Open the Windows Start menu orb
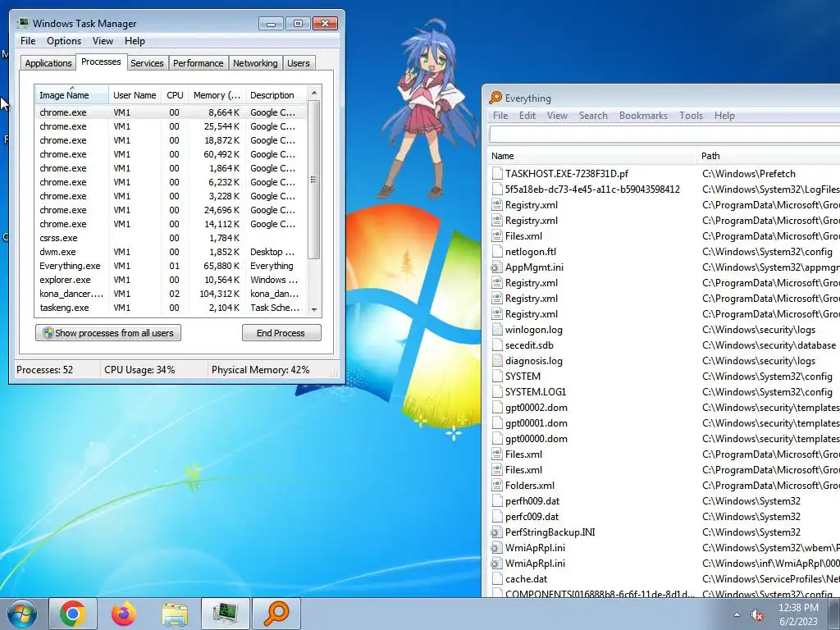This screenshot has width=840, height=630. [22, 614]
